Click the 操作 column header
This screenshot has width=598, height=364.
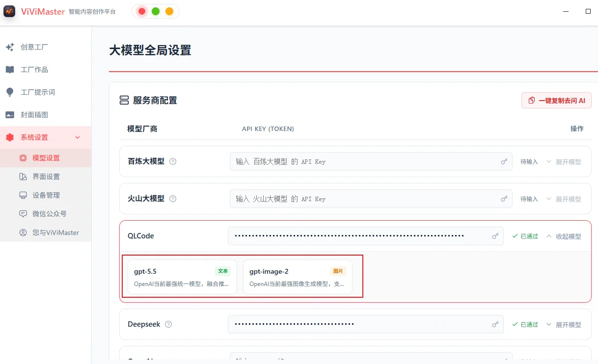point(577,129)
